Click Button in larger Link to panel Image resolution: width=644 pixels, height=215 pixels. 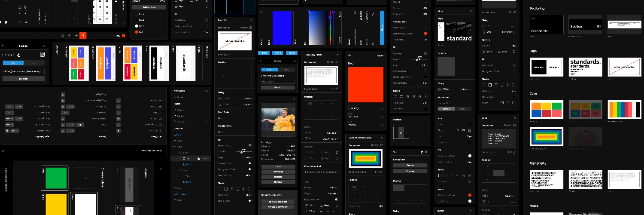click(x=24, y=79)
